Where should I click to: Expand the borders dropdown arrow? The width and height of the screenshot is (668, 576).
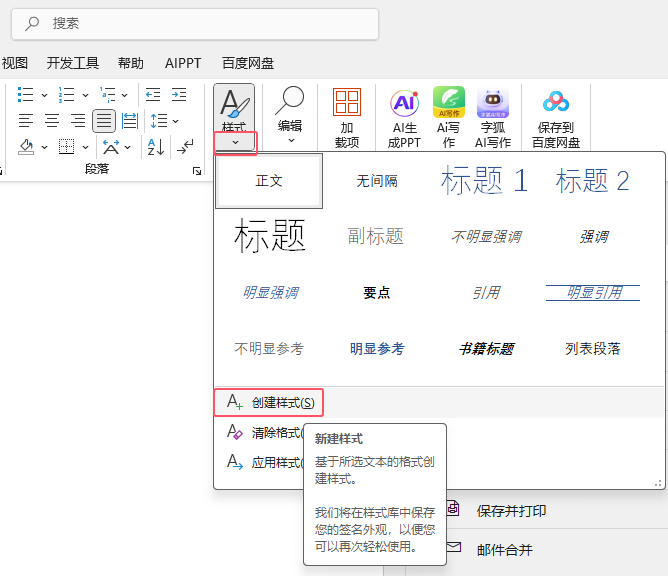coord(85,147)
